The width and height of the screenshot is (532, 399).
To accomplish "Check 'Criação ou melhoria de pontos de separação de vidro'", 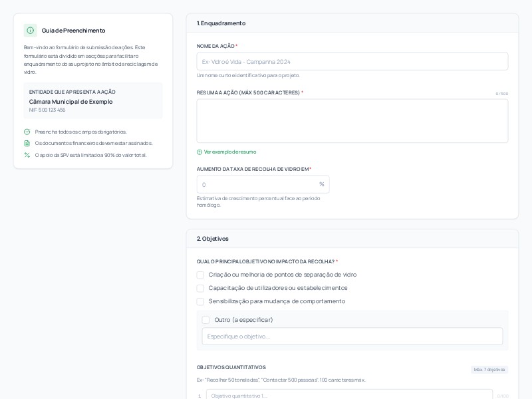I will click(201, 275).
